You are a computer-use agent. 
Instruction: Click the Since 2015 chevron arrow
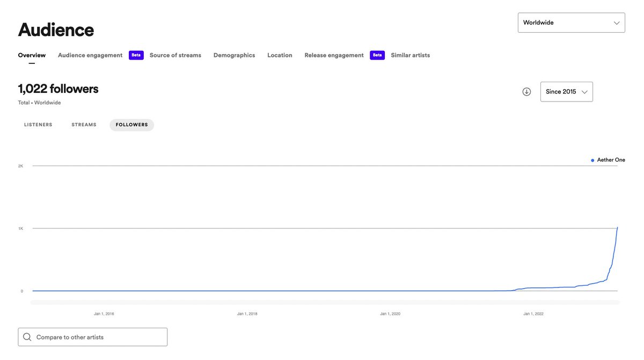(584, 92)
